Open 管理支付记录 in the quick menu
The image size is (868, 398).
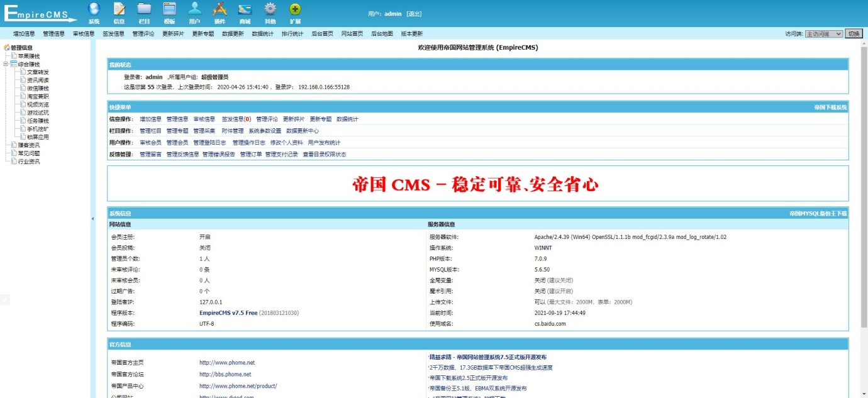[x=282, y=154]
